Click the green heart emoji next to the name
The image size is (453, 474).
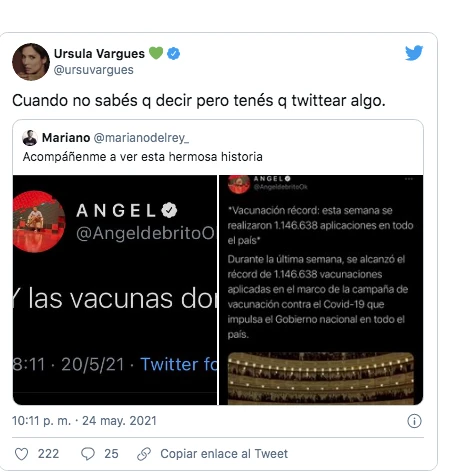pos(156,53)
